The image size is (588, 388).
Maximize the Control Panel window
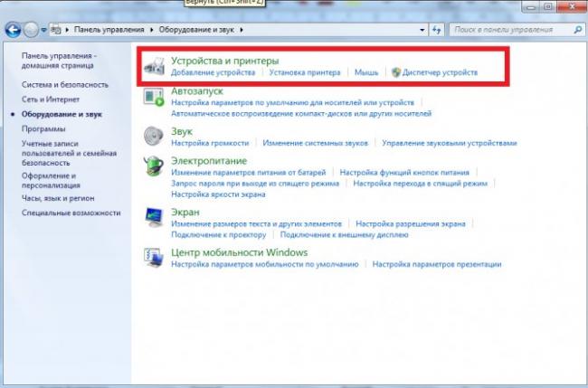pyautogui.click(x=547, y=6)
